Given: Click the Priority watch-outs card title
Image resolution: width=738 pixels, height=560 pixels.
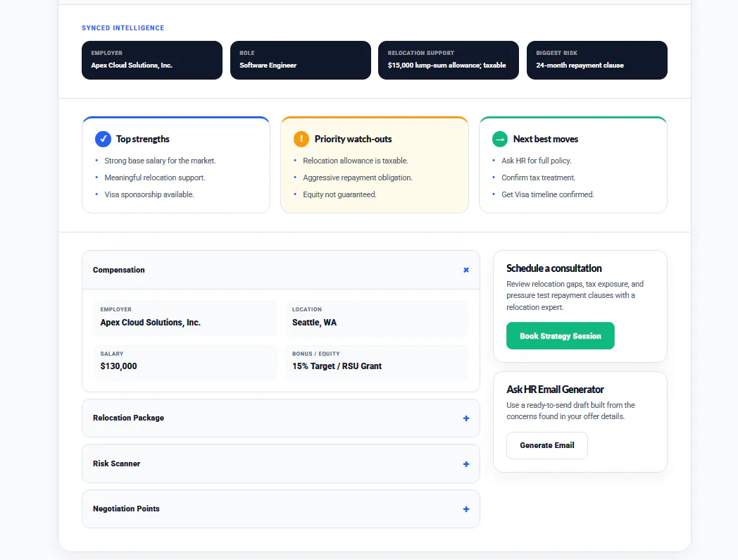Looking at the screenshot, I should 353,139.
